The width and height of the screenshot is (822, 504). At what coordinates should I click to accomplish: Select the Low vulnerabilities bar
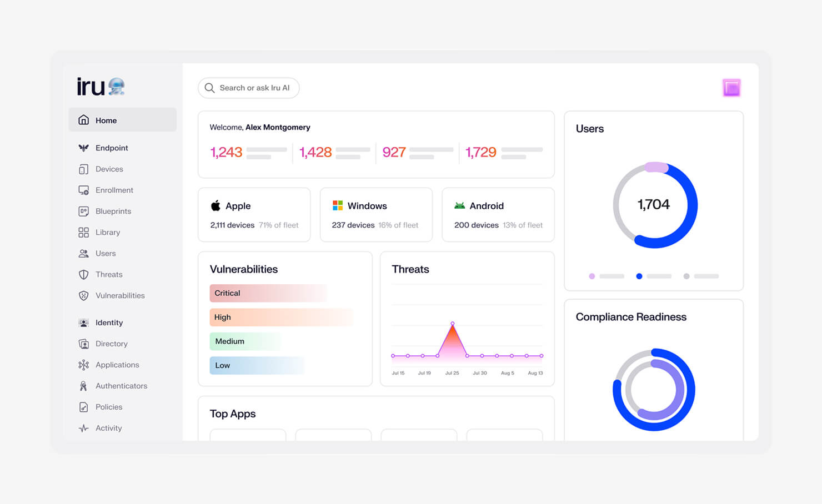(257, 365)
